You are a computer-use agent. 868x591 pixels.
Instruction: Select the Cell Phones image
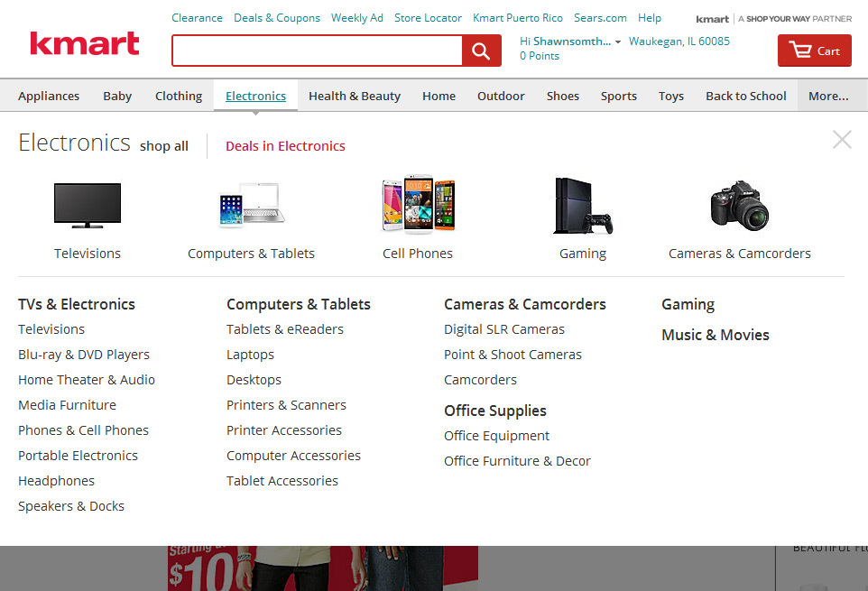tap(419, 203)
